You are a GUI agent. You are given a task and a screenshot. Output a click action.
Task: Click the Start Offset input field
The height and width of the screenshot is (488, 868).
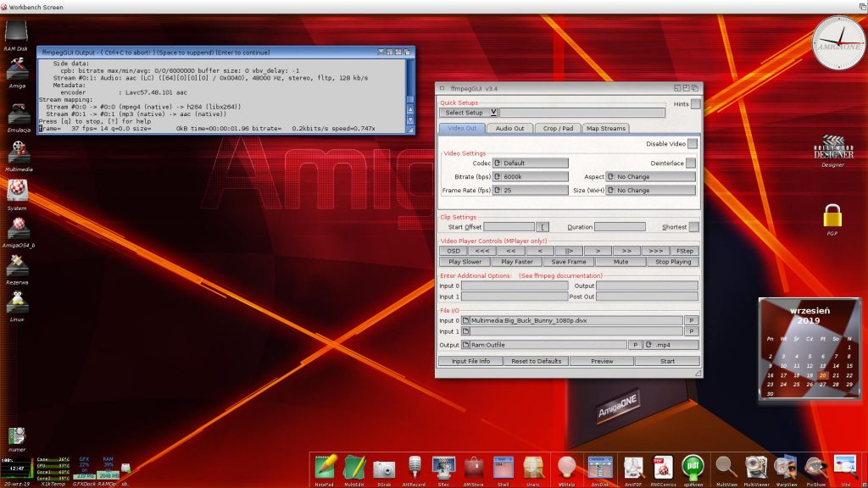tap(509, 227)
